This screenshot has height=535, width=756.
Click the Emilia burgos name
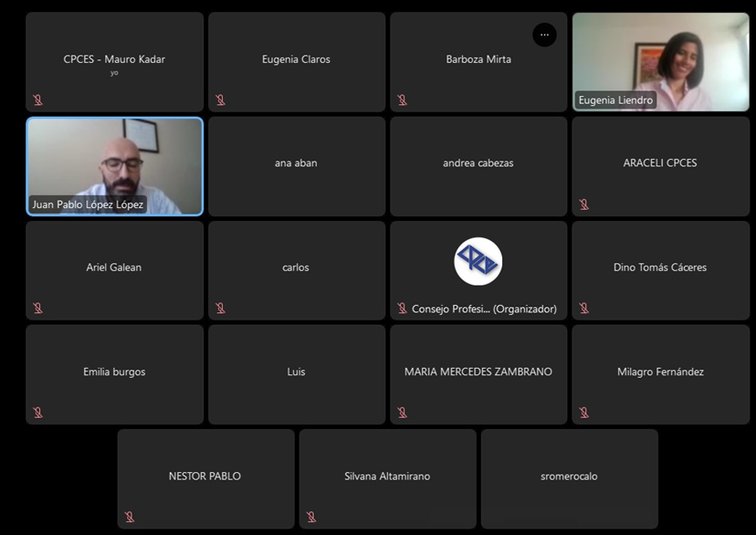(x=114, y=372)
